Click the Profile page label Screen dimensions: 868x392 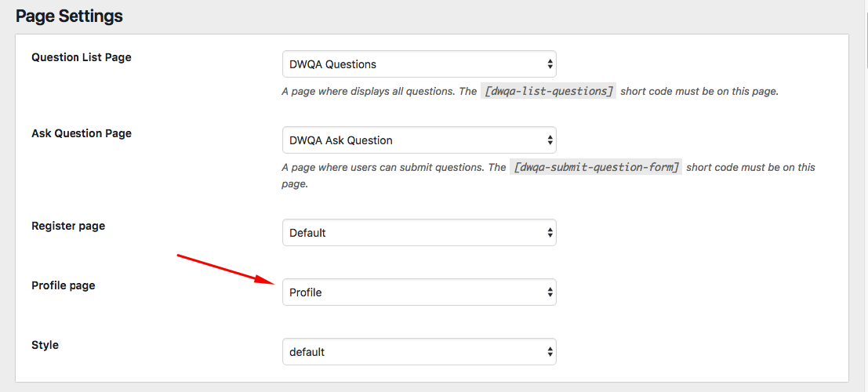click(63, 285)
